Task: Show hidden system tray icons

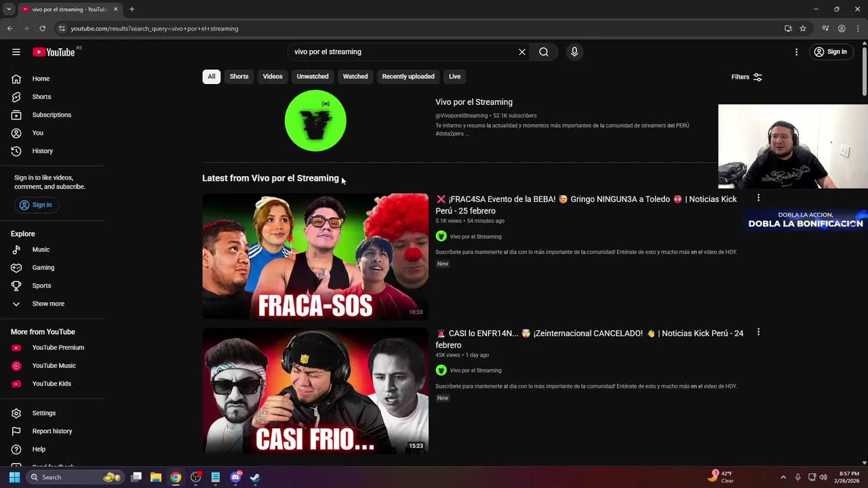Action: click(783, 477)
